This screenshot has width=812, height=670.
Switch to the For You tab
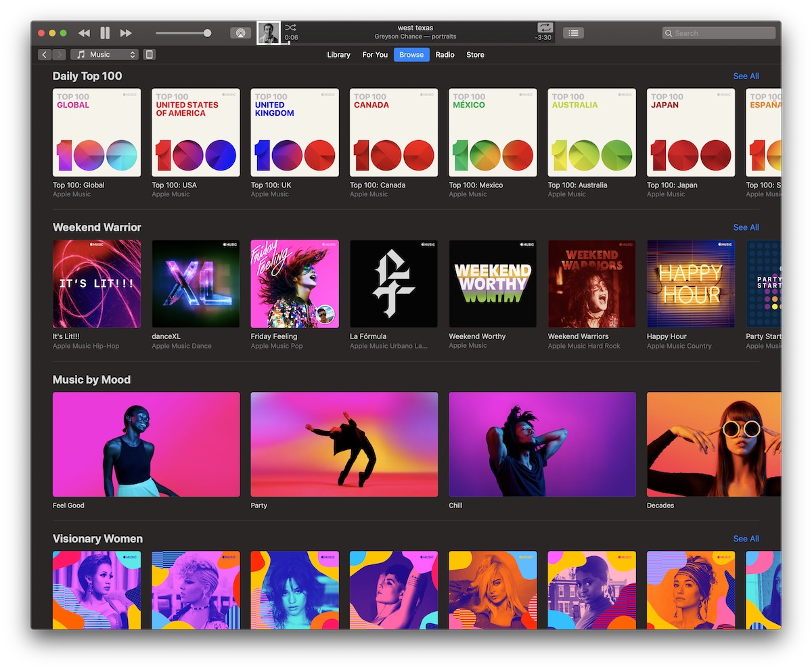(x=375, y=55)
